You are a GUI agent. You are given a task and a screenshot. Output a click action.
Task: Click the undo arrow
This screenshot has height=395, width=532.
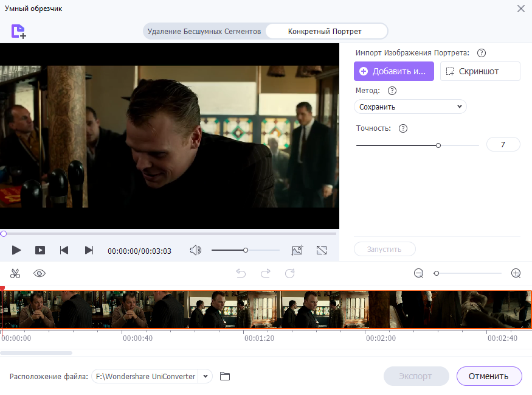pos(241,273)
